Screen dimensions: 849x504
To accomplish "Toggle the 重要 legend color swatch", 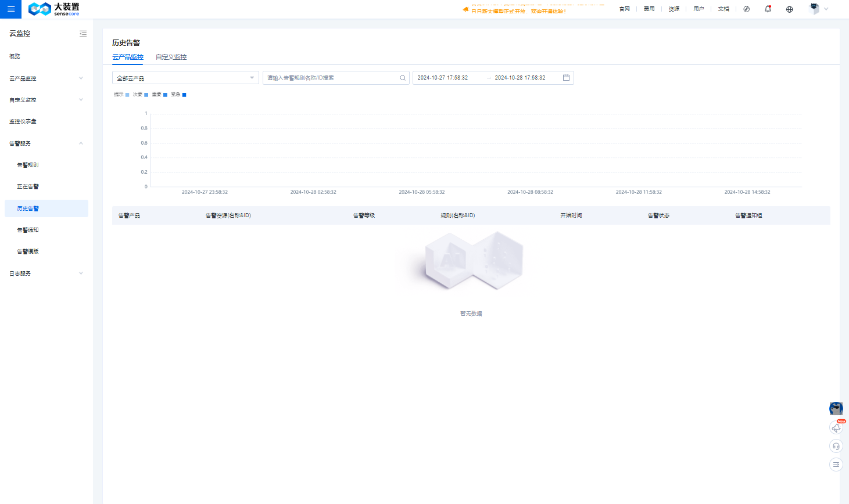I will [x=165, y=95].
